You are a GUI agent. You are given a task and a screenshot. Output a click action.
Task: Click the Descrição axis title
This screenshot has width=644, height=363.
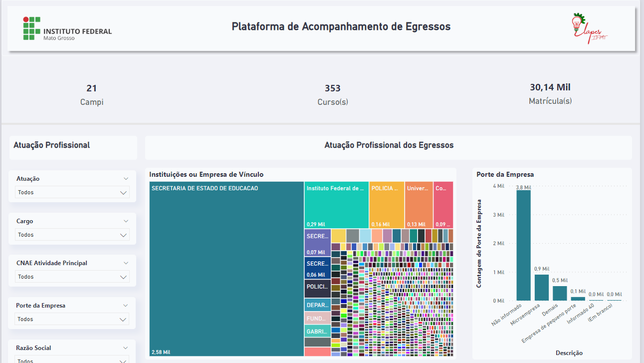tap(569, 353)
